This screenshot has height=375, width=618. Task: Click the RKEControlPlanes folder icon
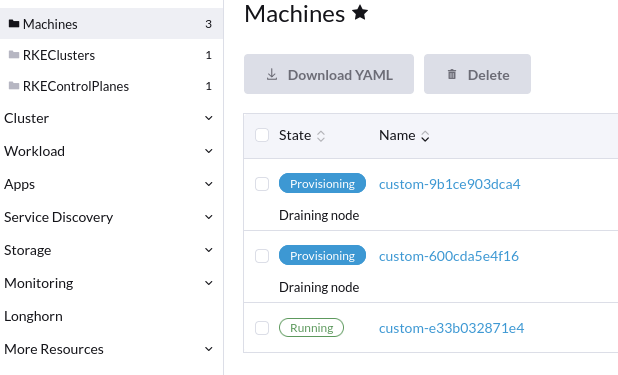point(14,86)
